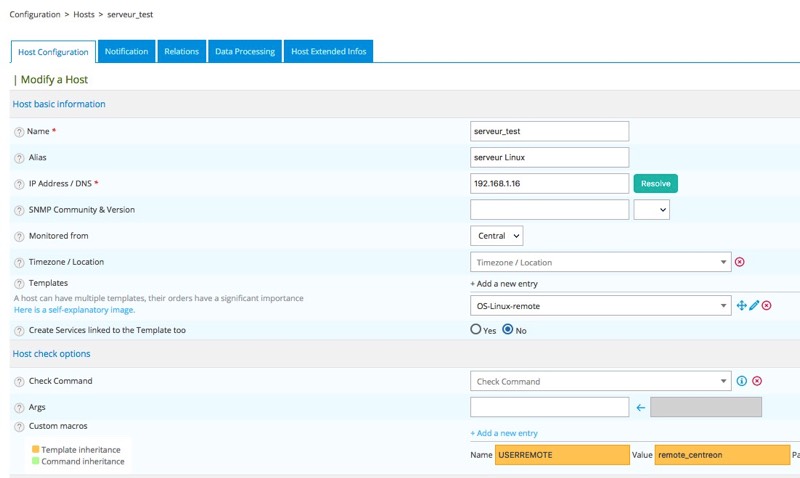
Task: Clear the Timezone / Location selection
Action: point(740,262)
